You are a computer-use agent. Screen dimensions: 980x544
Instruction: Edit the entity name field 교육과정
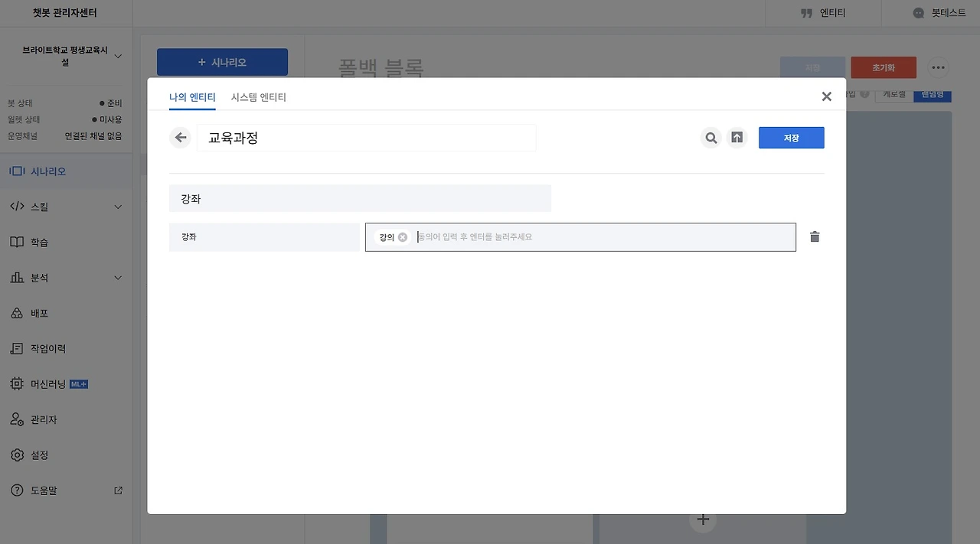click(366, 138)
